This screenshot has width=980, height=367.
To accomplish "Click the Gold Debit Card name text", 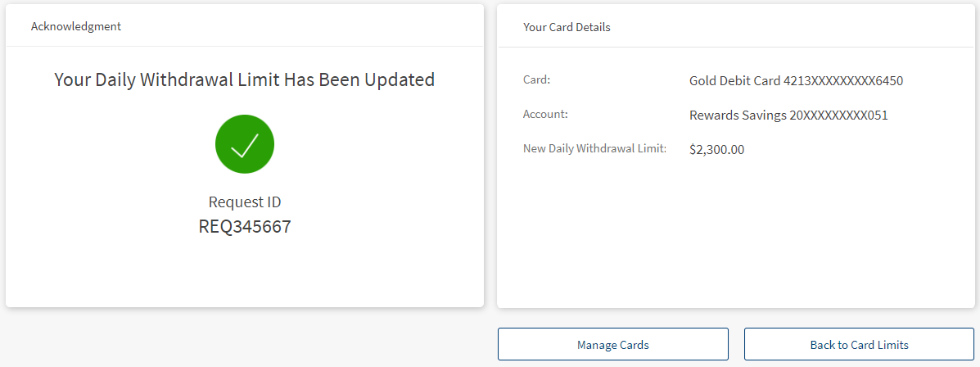I will pos(734,81).
